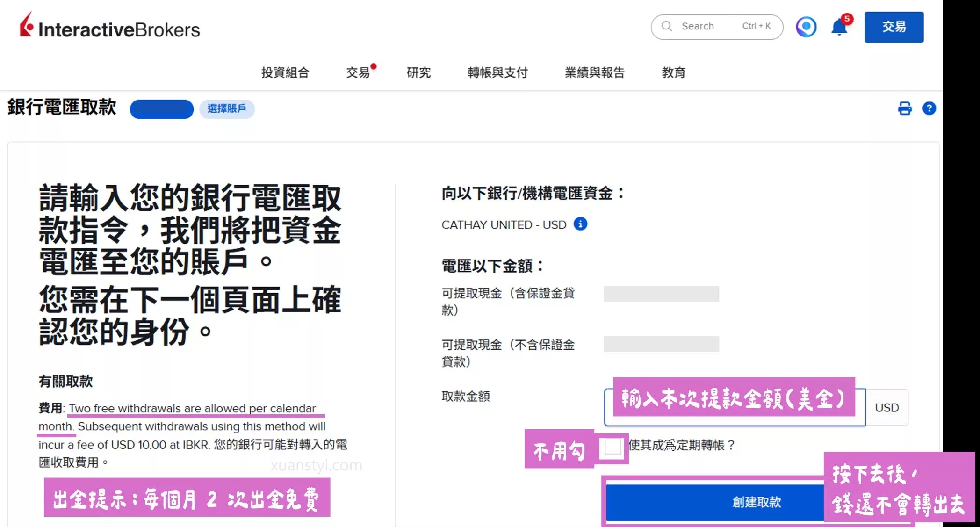Open the 研究 menu

(x=418, y=72)
